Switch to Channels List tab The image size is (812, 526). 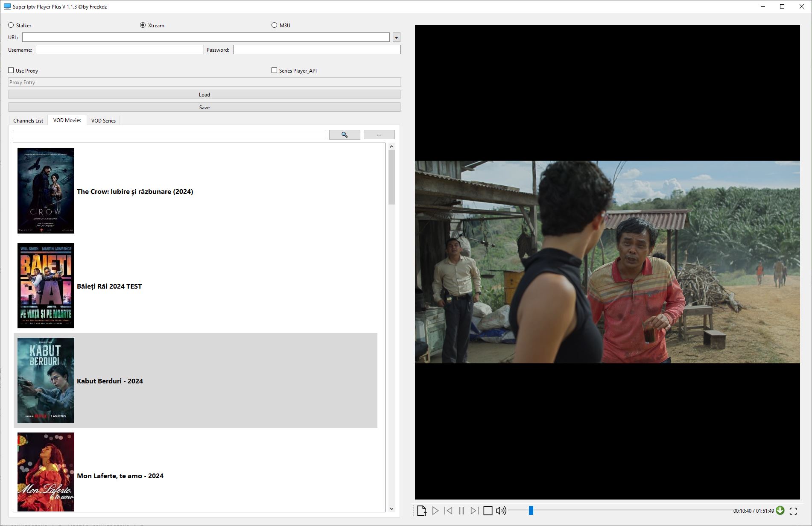[28, 121]
